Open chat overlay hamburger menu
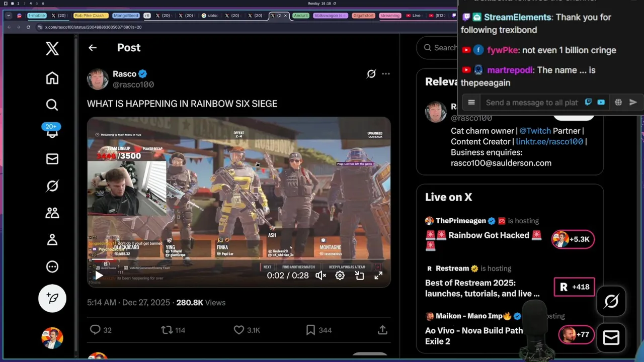 [471, 103]
